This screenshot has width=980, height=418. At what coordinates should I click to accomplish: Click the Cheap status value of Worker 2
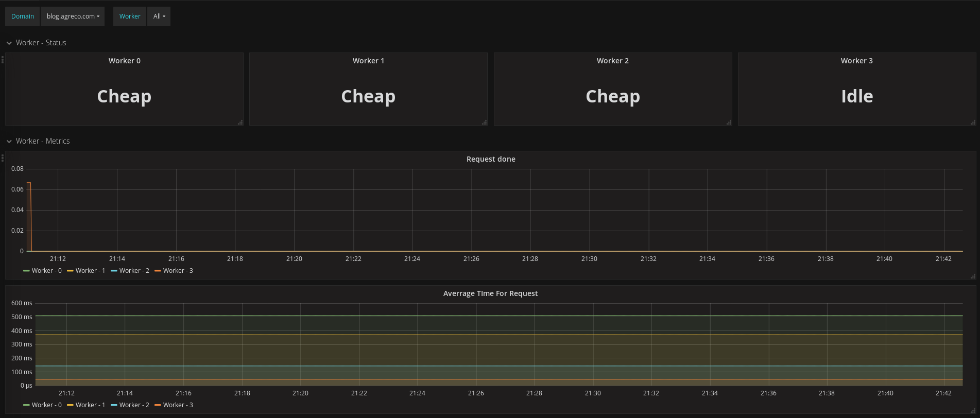[x=613, y=96]
